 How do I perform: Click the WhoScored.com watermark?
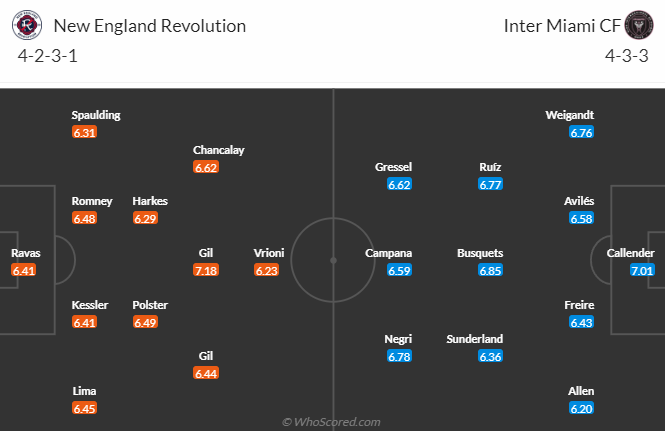(331, 422)
